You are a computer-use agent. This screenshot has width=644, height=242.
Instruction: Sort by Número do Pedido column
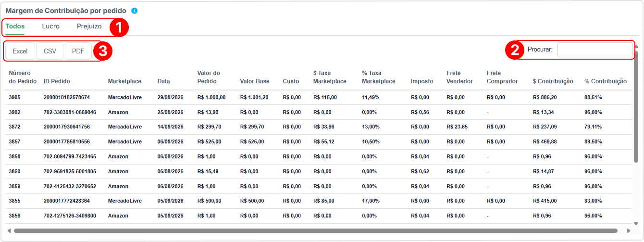pos(23,77)
